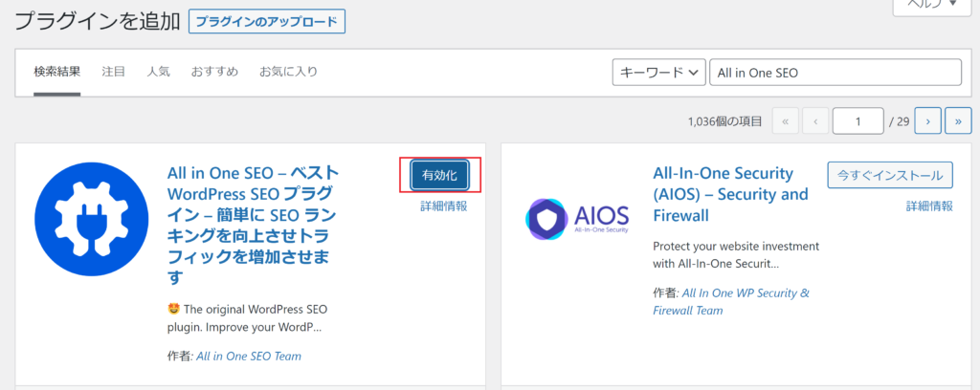This screenshot has width=980, height=390.
Task: Click the first page double-arrow button
Action: coord(786,121)
